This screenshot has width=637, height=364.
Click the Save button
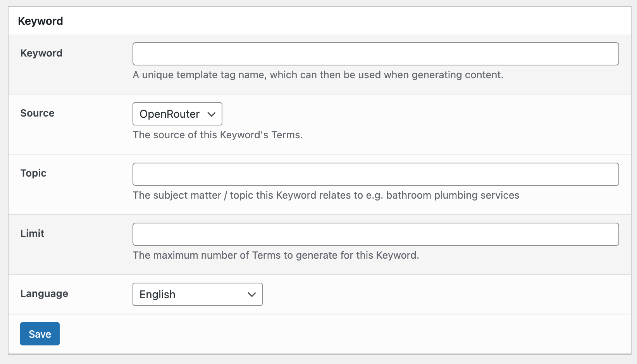click(x=40, y=333)
